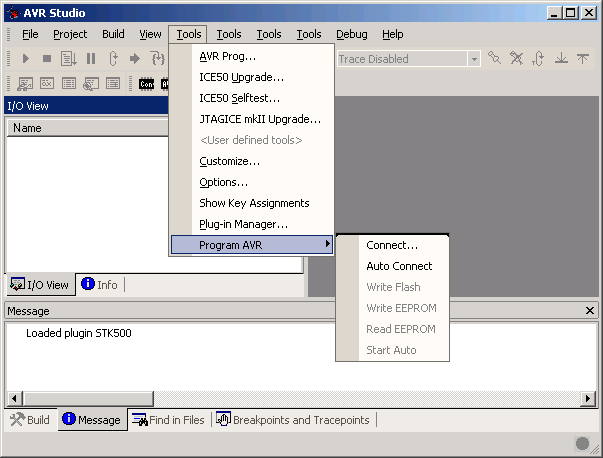The width and height of the screenshot is (603, 458).
Task: Open Plug-in Manager...
Action: [x=252, y=224]
